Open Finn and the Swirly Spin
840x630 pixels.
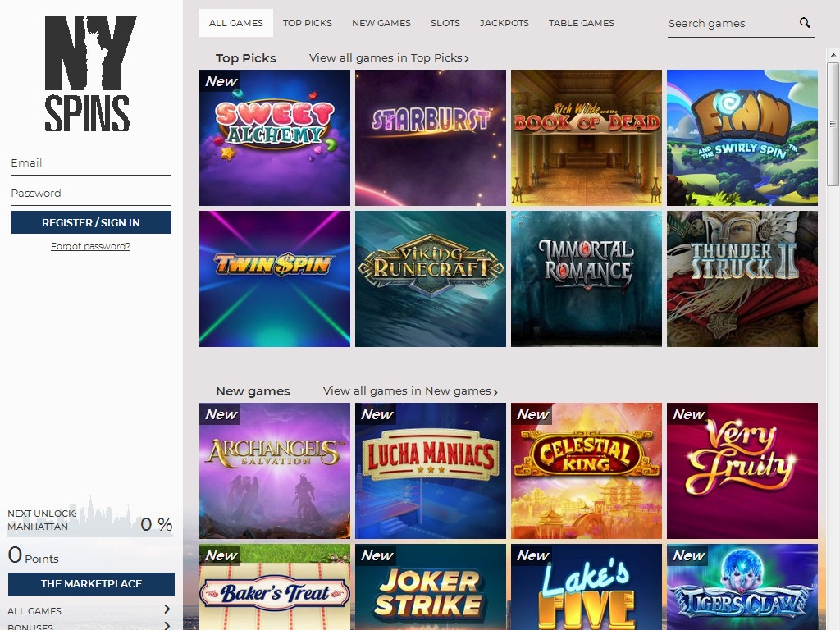coord(742,138)
